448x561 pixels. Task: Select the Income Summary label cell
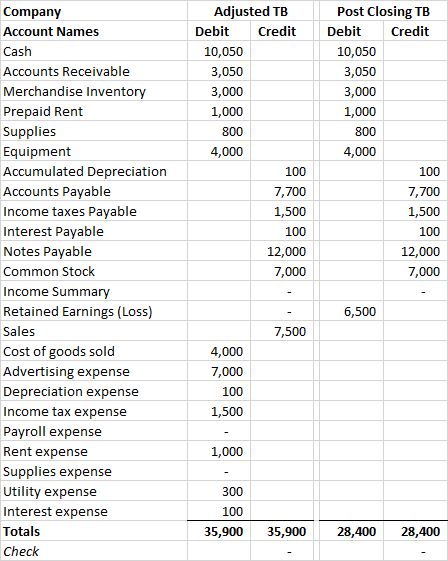[x=94, y=292]
